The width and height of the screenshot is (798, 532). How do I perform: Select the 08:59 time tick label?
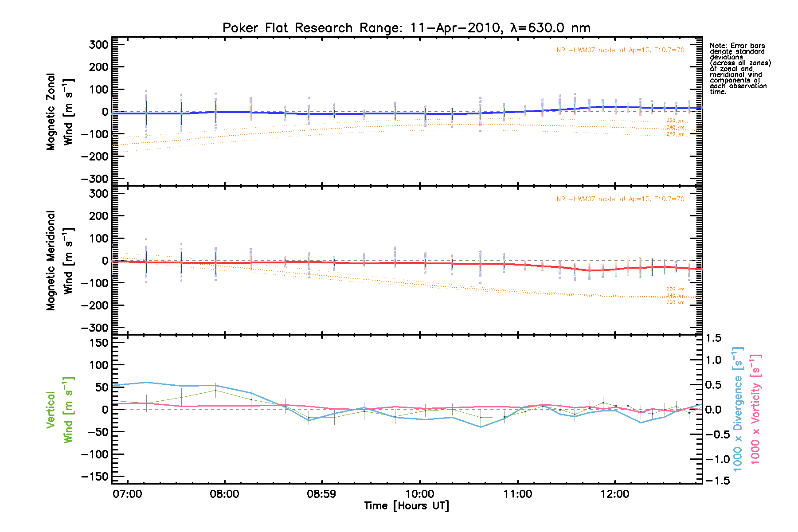click(x=321, y=494)
